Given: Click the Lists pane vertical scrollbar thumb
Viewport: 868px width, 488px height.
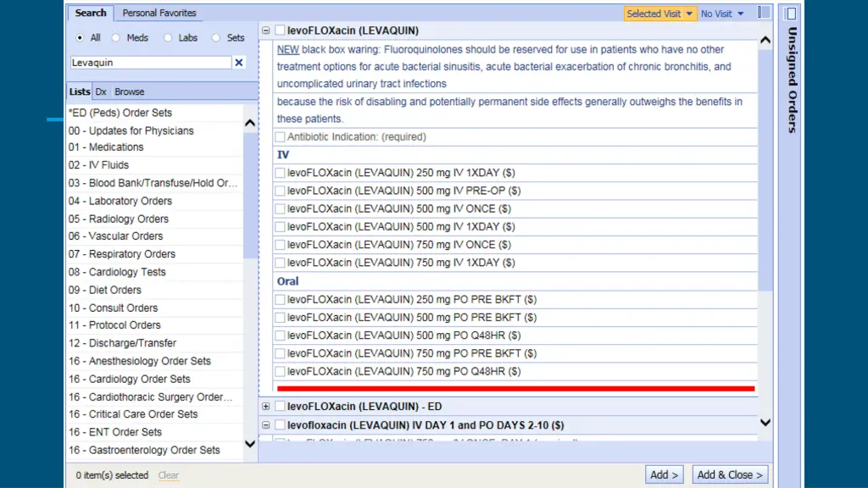Looking at the screenshot, I should (x=250, y=196).
